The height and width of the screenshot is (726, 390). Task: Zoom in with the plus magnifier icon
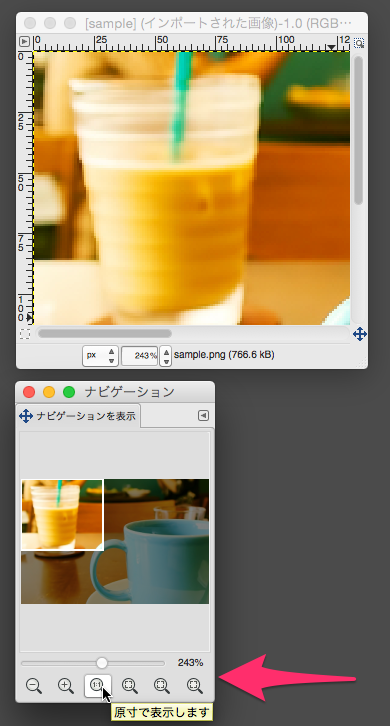coord(66,686)
